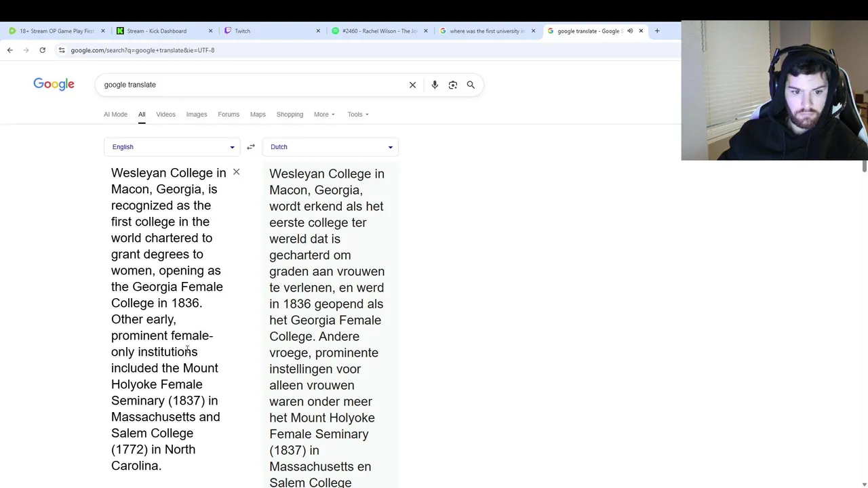Viewport: 868px width, 488px height.
Task: Open the Maps results tab
Action: 258,115
